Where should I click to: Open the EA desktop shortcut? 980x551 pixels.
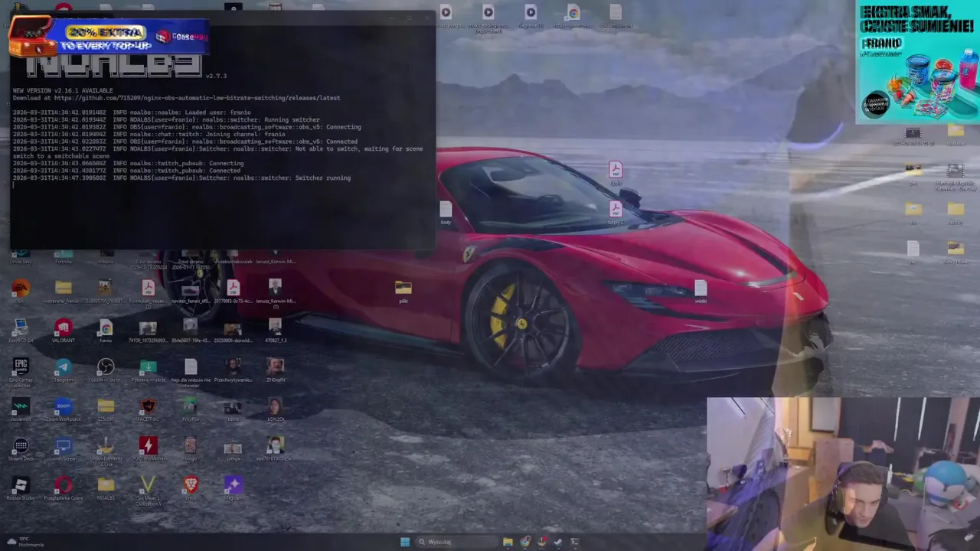[21, 289]
